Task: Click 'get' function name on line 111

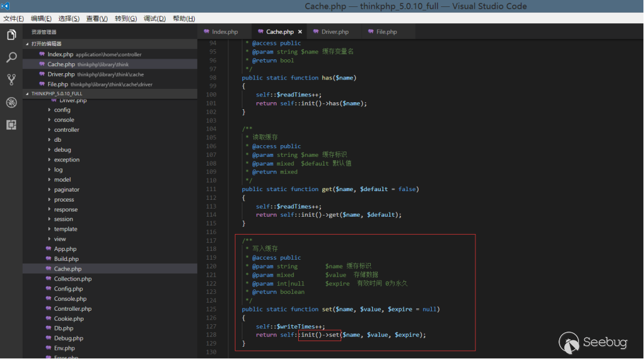Action: (x=327, y=189)
